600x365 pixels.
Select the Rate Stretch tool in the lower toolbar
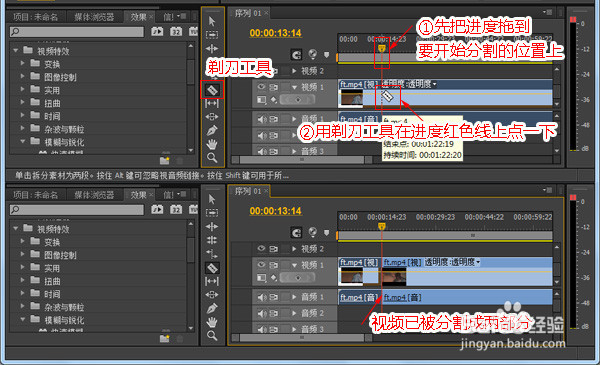pos(212,254)
